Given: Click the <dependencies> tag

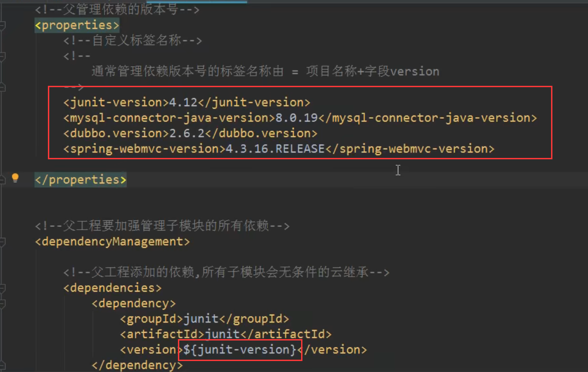Looking at the screenshot, I should [112, 288].
